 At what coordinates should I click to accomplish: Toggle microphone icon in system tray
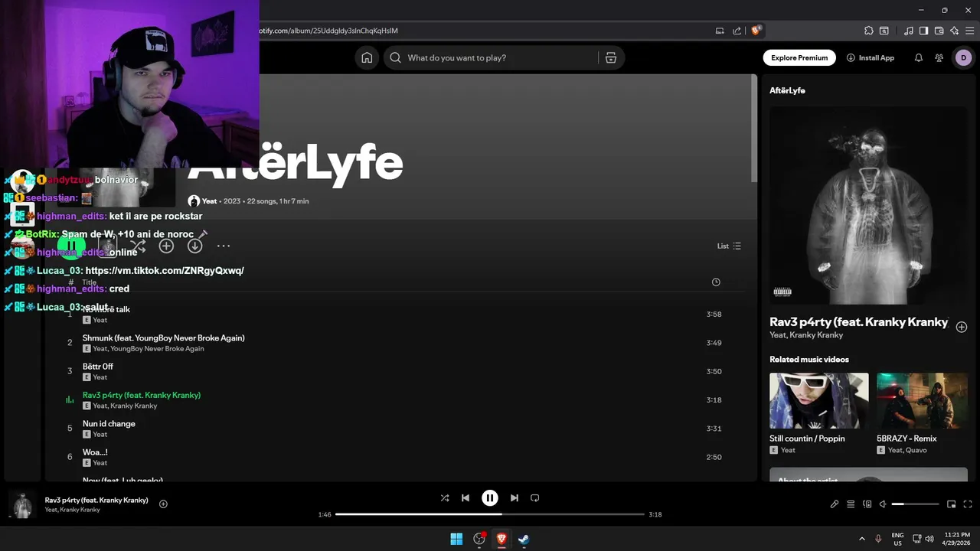878,539
